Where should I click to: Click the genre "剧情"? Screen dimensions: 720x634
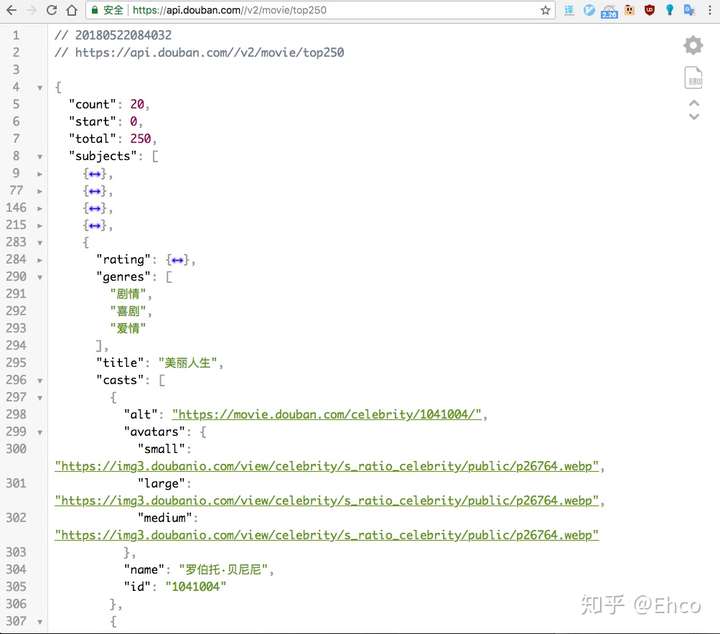click(128, 294)
